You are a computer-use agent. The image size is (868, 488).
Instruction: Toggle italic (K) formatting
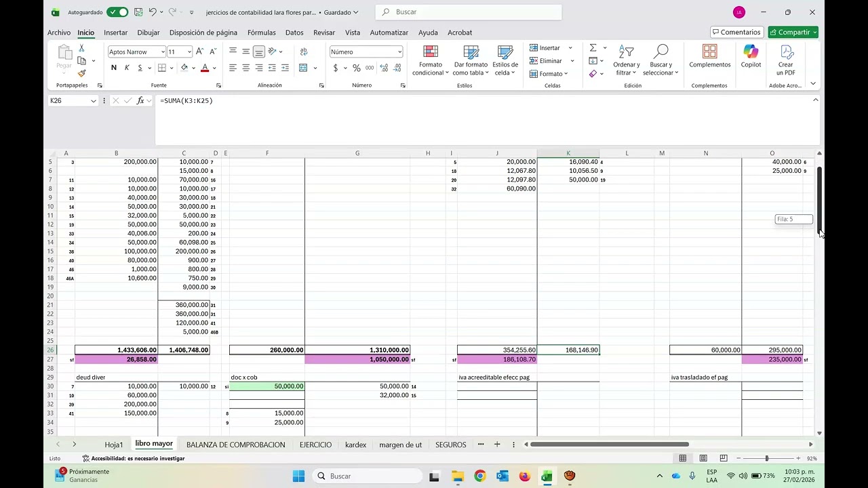(127, 68)
